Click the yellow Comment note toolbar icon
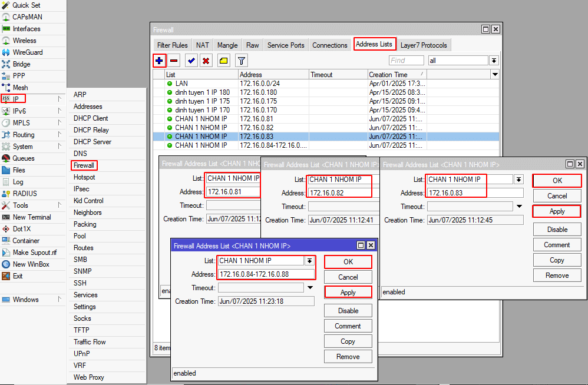The height and width of the screenshot is (385, 588). [224, 60]
